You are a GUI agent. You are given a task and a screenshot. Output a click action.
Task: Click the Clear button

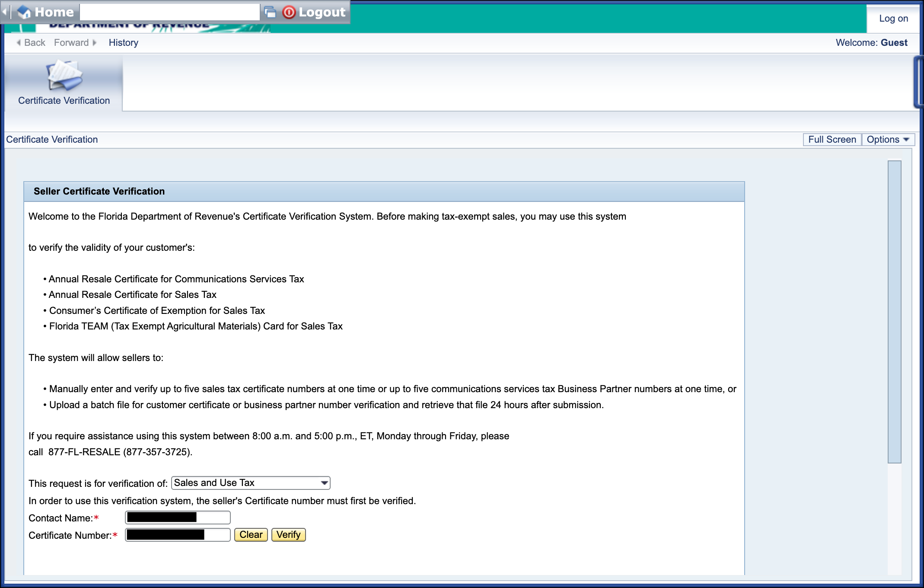click(251, 535)
